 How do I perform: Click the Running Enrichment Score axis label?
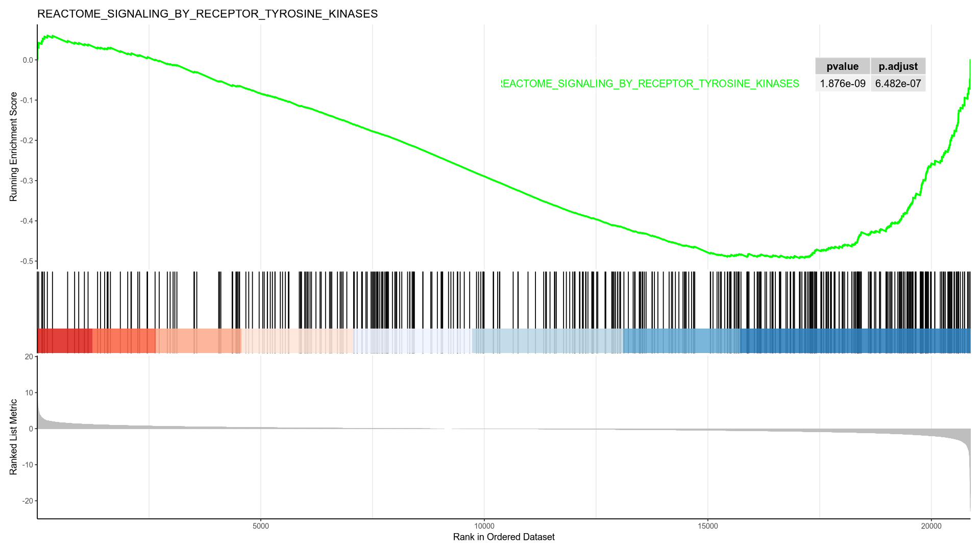[x=13, y=147]
